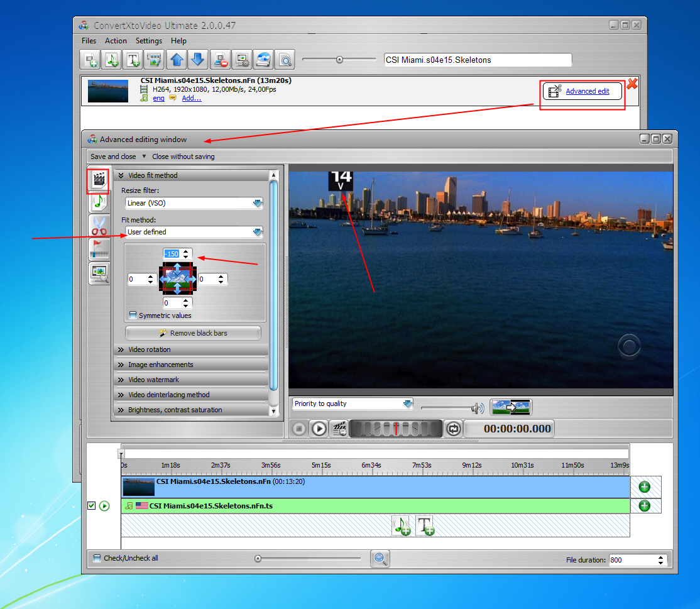
Task: Click the disc drive convert icon
Action: click(263, 59)
